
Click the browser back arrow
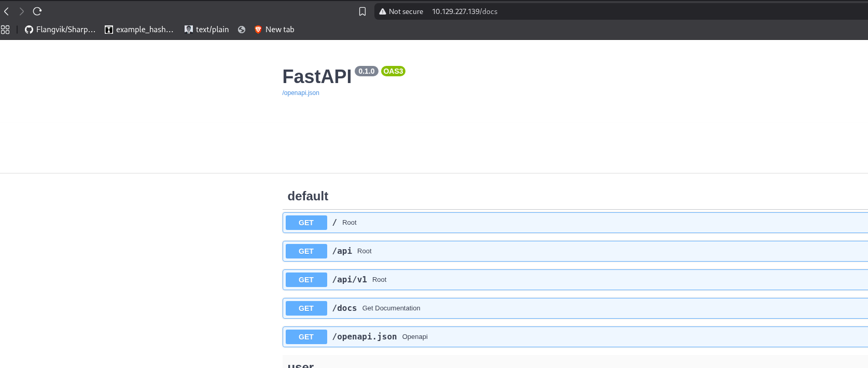(7, 11)
